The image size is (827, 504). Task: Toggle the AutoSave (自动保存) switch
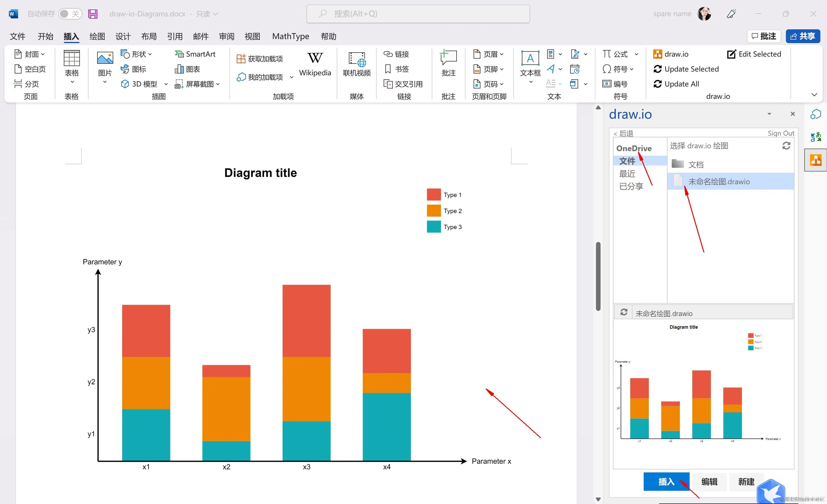pos(70,14)
